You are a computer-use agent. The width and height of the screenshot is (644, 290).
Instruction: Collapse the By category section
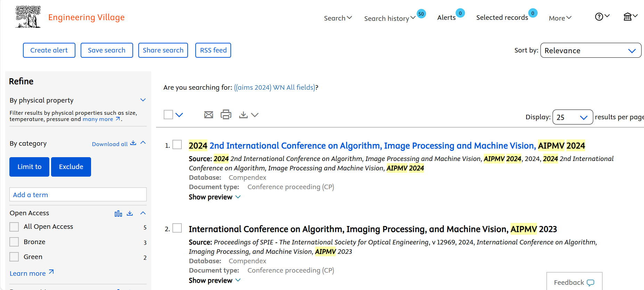[x=143, y=143]
